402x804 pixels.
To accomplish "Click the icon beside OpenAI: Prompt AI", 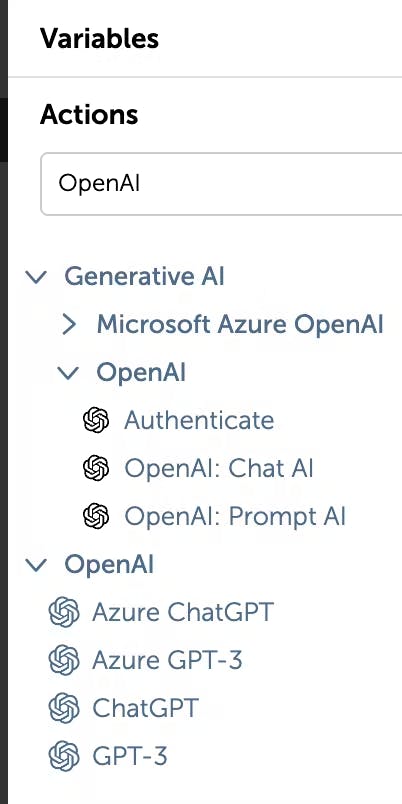I will 96,516.
